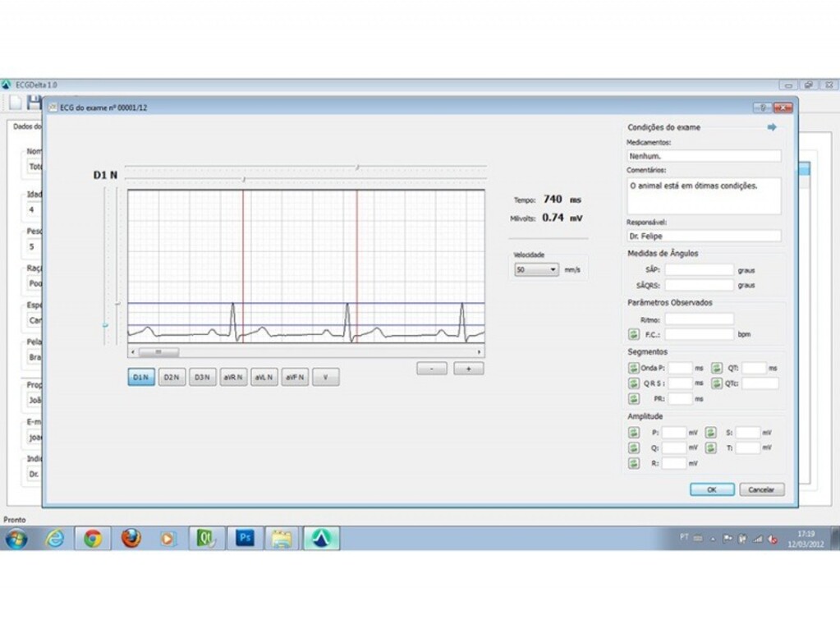Switch to the aVR N lead
The image size is (840, 629).
[x=233, y=377]
